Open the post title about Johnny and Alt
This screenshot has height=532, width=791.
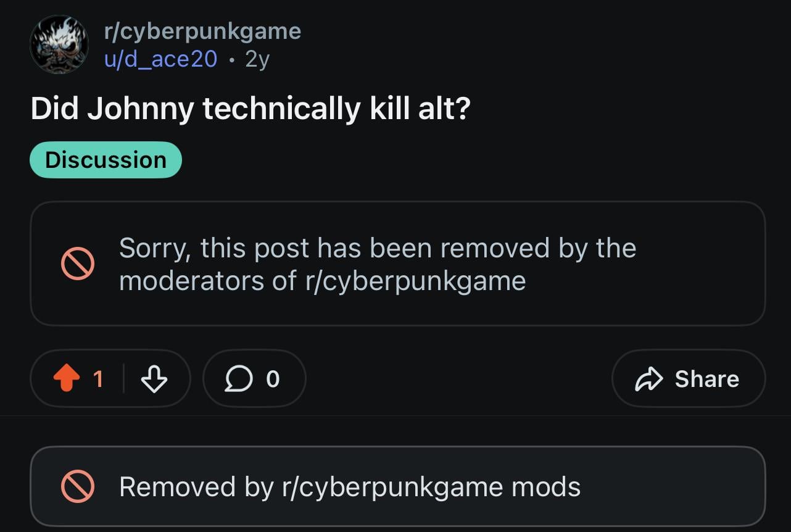251,109
